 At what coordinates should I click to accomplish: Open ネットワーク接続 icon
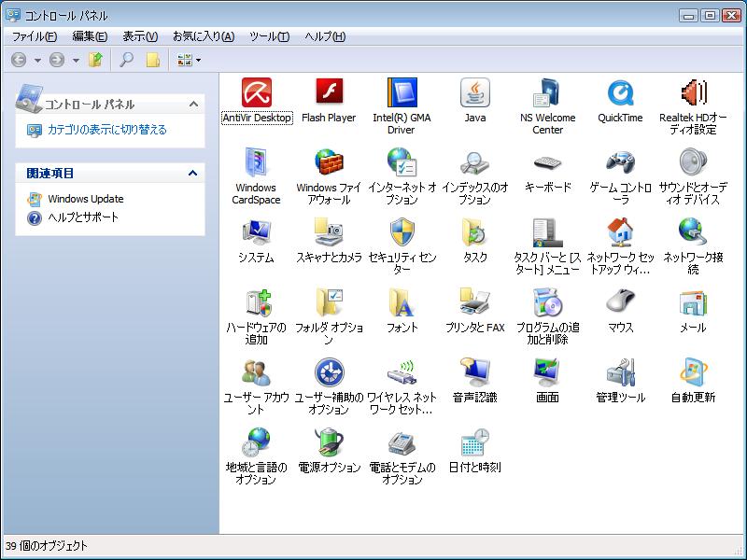pos(693,232)
